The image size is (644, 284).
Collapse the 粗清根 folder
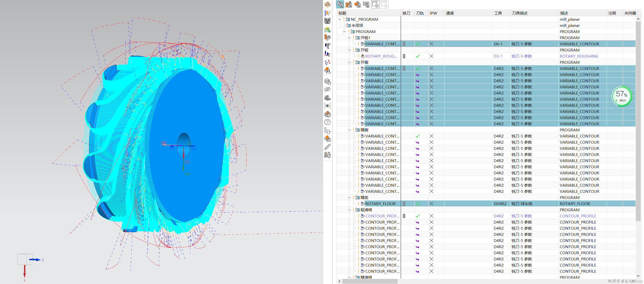[349, 210]
